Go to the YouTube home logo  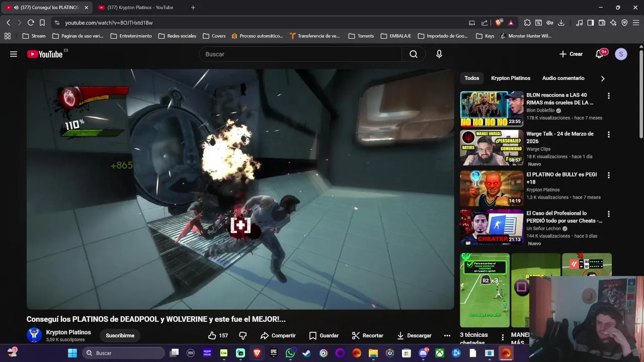[45, 54]
